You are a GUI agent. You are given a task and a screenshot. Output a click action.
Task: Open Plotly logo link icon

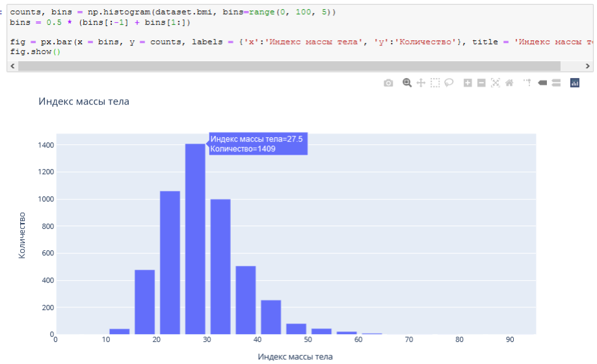pos(574,83)
